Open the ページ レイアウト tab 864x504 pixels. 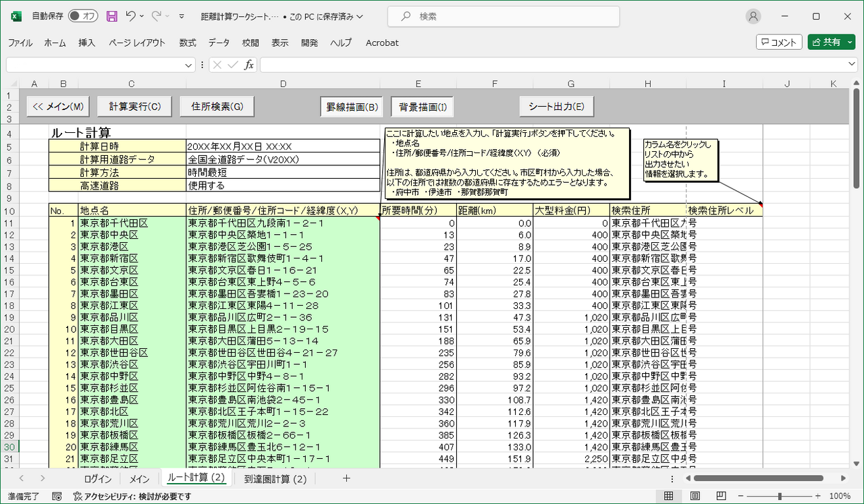[x=137, y=43]
